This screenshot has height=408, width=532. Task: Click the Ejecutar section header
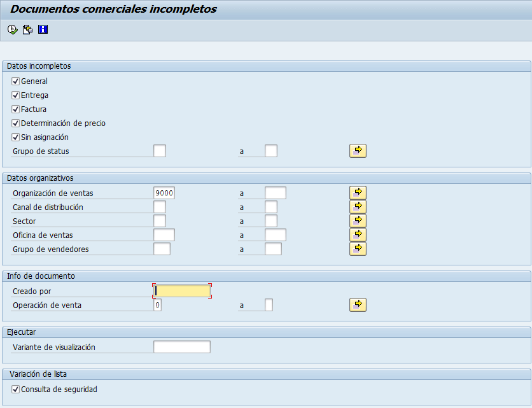click(22, 332)
